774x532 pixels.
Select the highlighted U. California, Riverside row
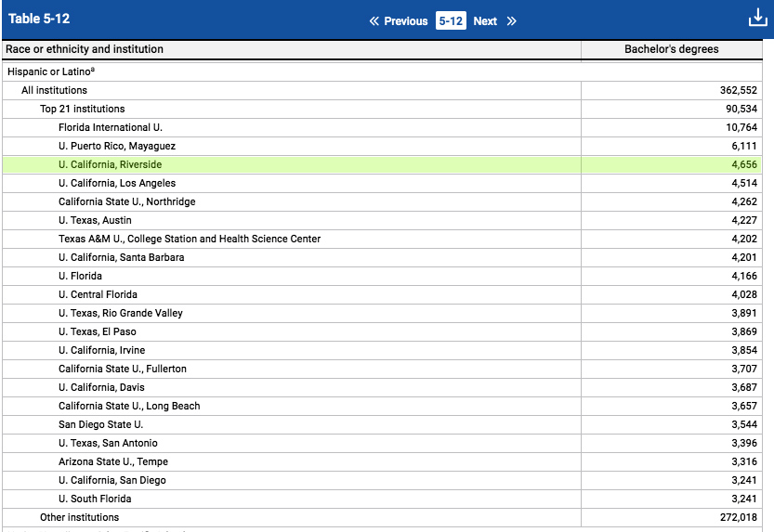point(382,164)
